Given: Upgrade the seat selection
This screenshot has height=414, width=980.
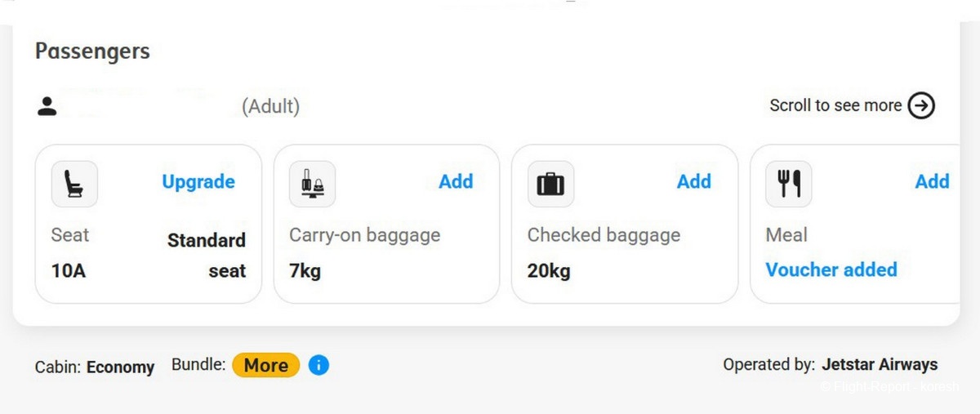Looking at the screenshot, I should [x=198, y=181].
